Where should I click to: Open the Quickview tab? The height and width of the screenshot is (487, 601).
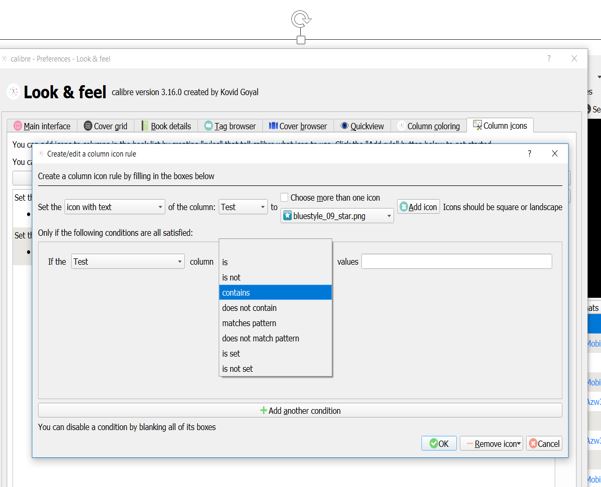[362, 126]
